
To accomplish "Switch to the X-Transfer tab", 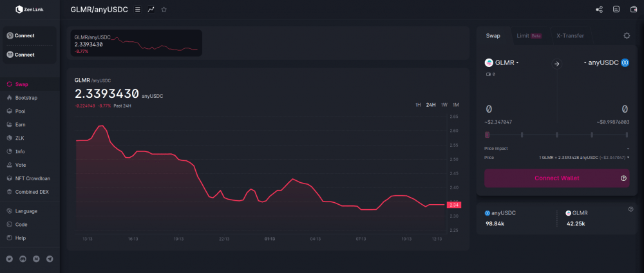I will tap(570, 35).
